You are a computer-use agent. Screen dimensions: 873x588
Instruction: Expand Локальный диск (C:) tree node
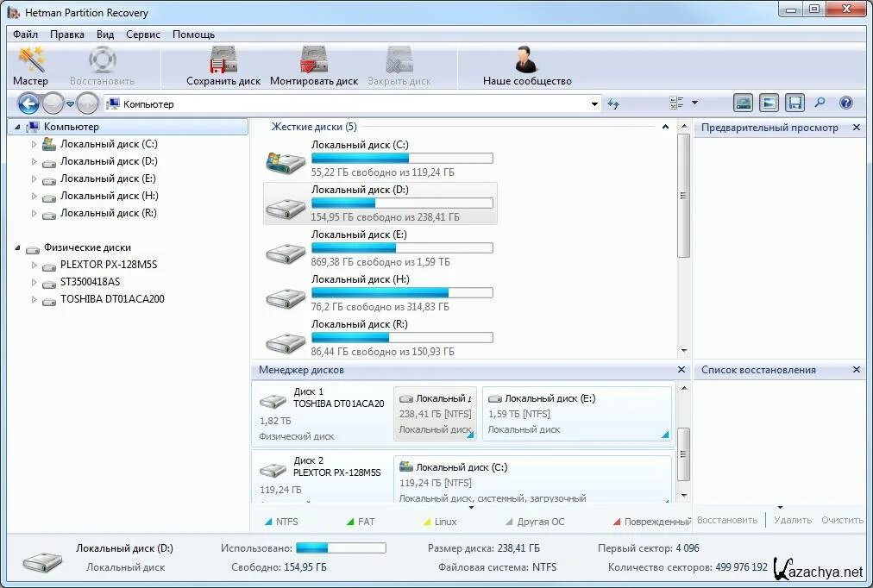pos(34,144)
